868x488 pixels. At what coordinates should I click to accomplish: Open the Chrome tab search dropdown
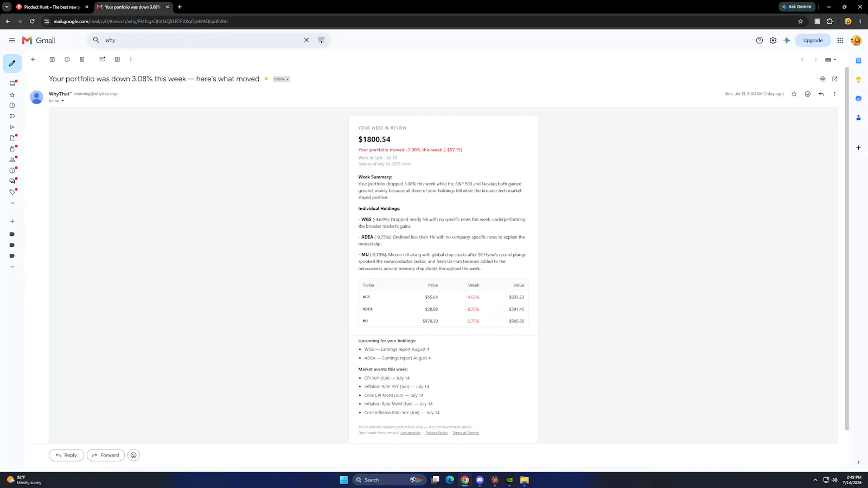point(7,7)
